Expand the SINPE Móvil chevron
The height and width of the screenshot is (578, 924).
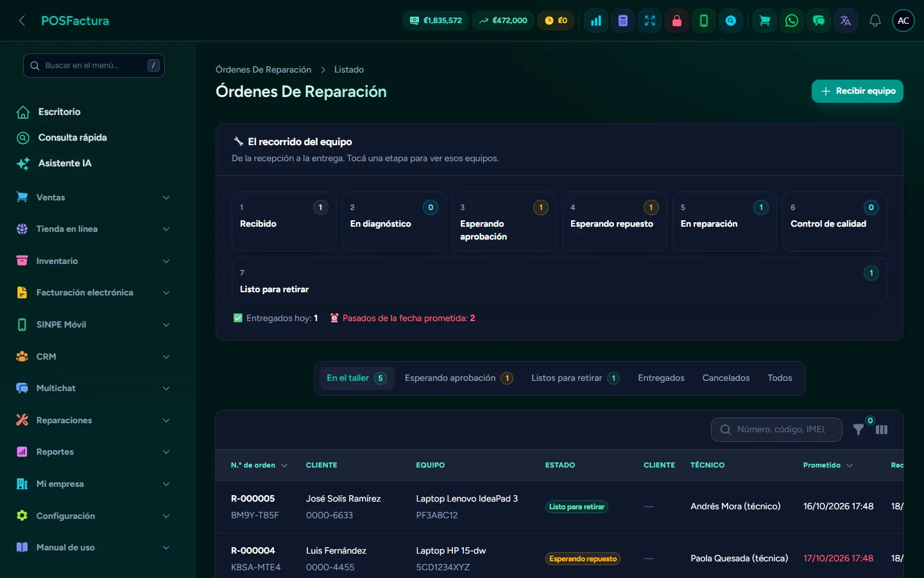pos(166,324)
